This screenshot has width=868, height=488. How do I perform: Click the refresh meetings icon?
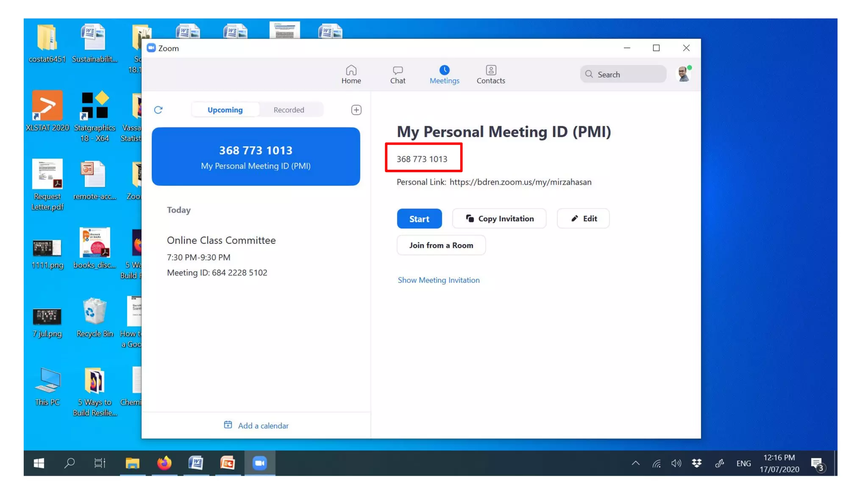(x=158, y=110)
